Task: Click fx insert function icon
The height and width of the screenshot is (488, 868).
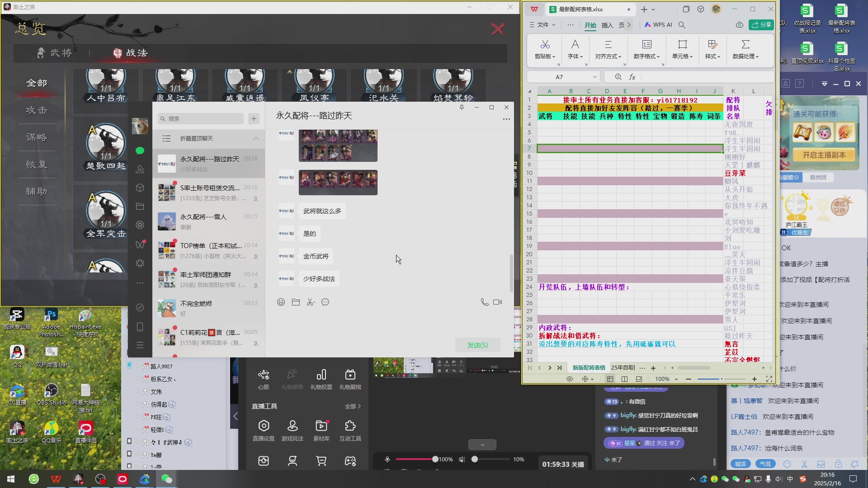Action: point(632,77)
